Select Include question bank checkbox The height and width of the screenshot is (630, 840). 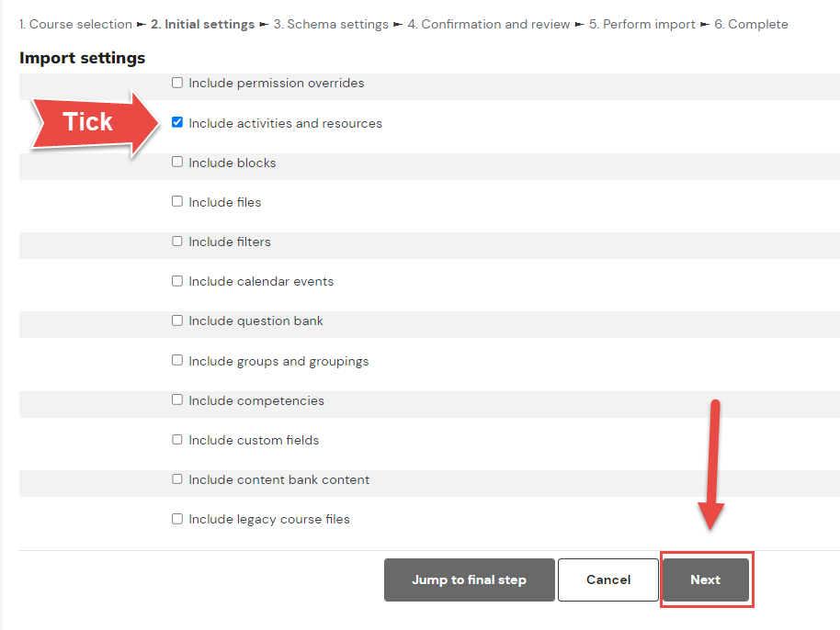coord(176,321)
